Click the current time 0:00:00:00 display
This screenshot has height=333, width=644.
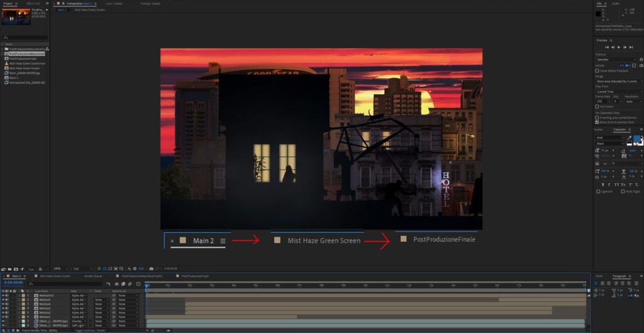[x=14, y=283]
